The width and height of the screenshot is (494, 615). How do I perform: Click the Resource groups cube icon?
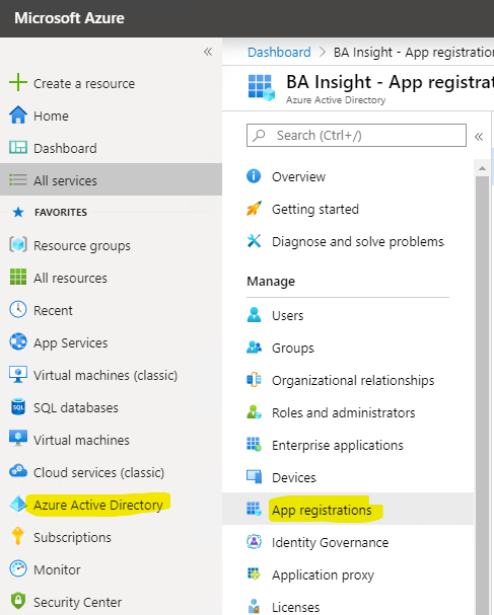18,244
